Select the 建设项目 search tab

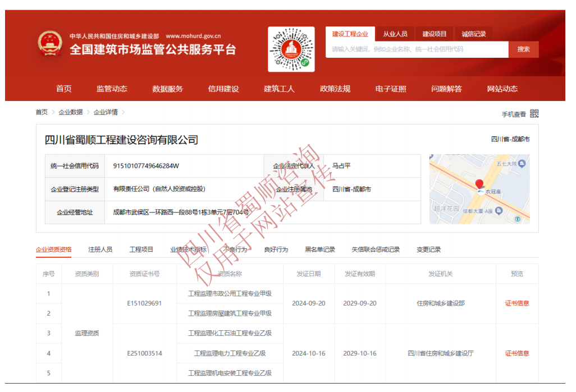tap(434, 34)
